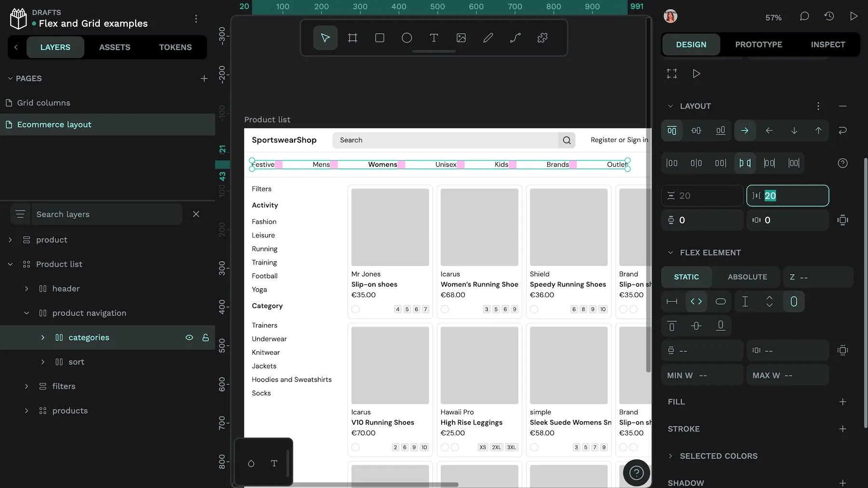The width and height of the screenshot is (868, 488).
Task: Switch to the Assets tab
Action: 114,47
